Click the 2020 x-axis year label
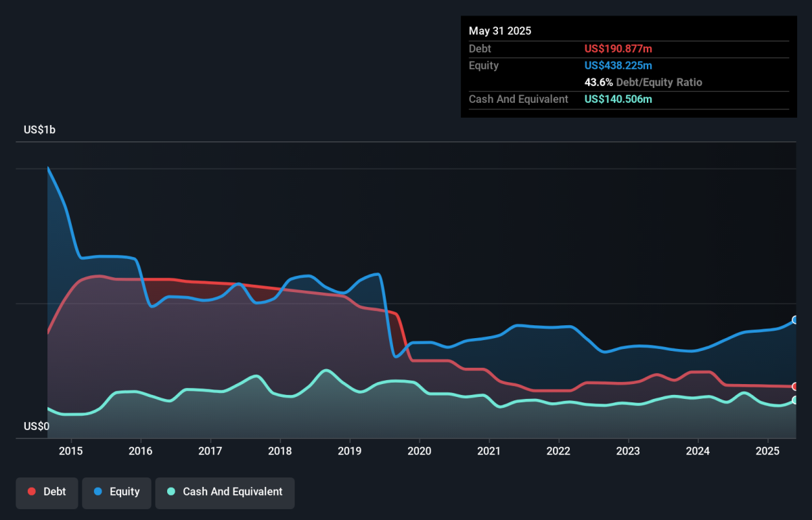This screenshot has width=812, height=520. pyautogui.click(x=420, y=451)
